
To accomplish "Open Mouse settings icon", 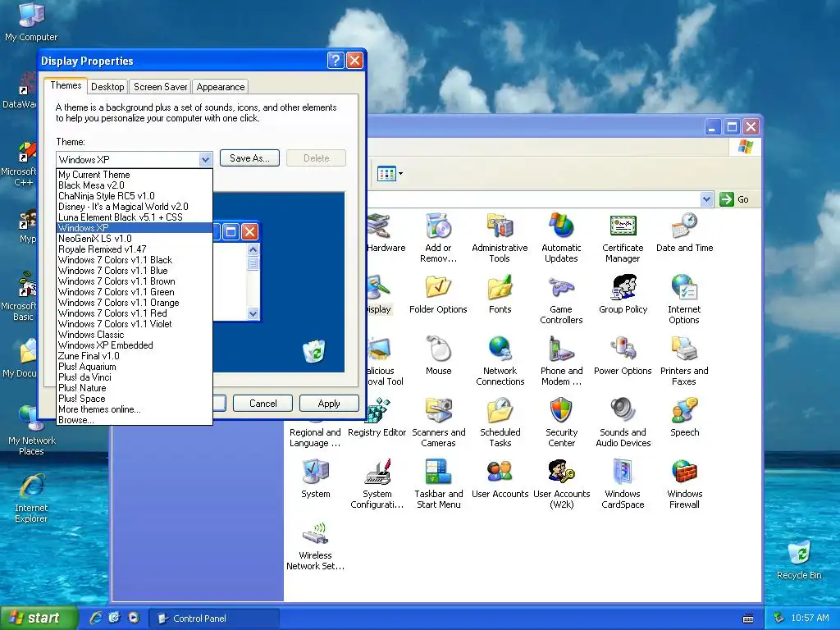I will coord(438,349).
